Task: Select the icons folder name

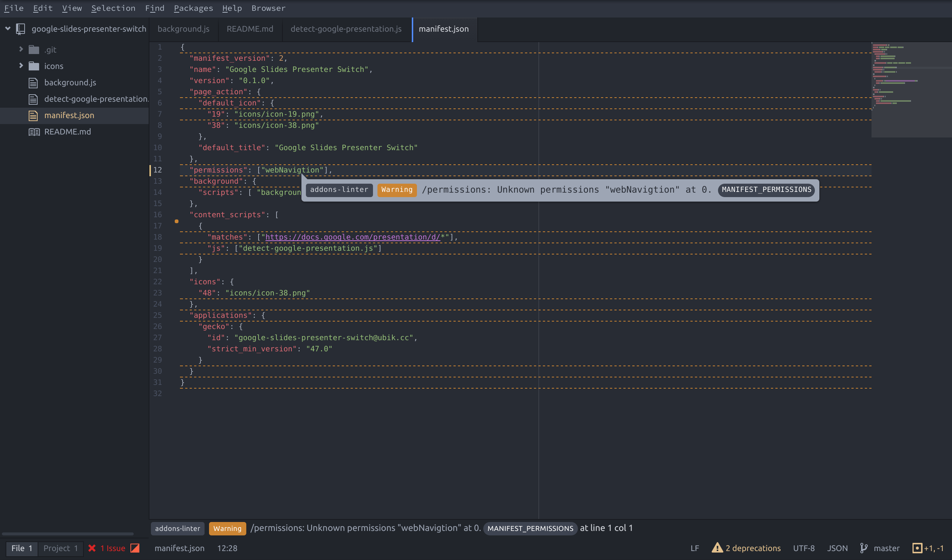Action: pyautogui.click(x=54, y=66)
